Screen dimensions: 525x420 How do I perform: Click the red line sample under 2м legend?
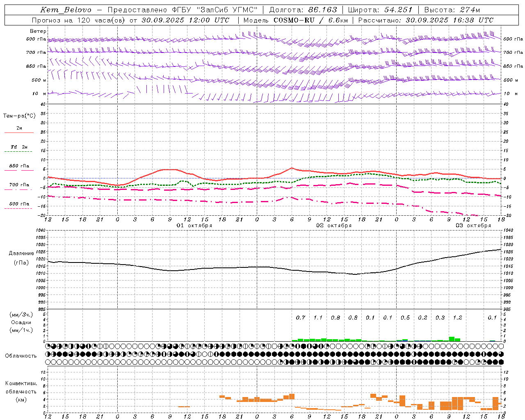19,132
